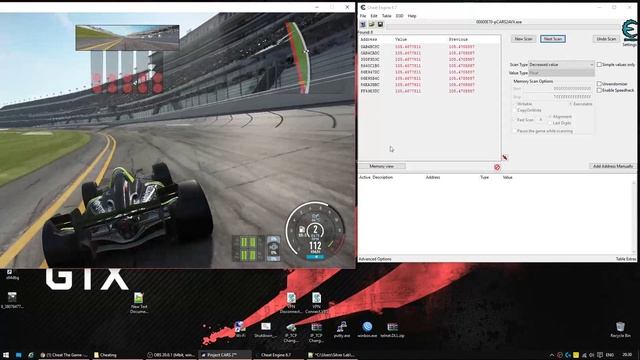Viewport: 640px width, 360px height.
Task: Open the Value Type dropdown
Action: coord(561,73)
